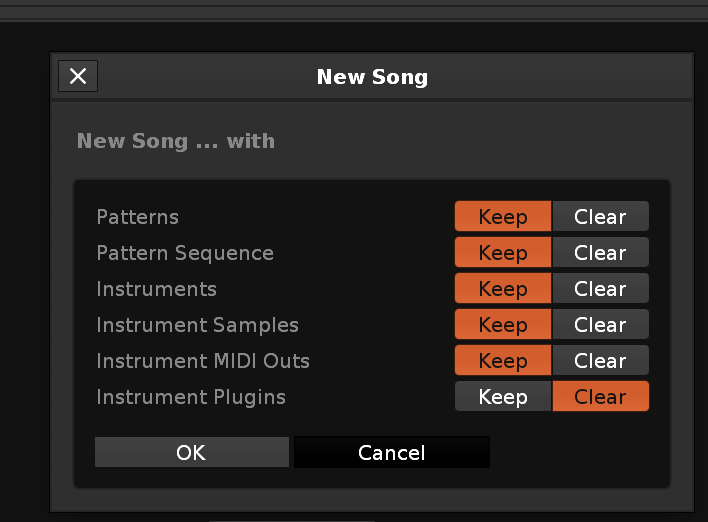Click the "New Song ... with" heading
708x522 pixels.
[x=176, y=141]
